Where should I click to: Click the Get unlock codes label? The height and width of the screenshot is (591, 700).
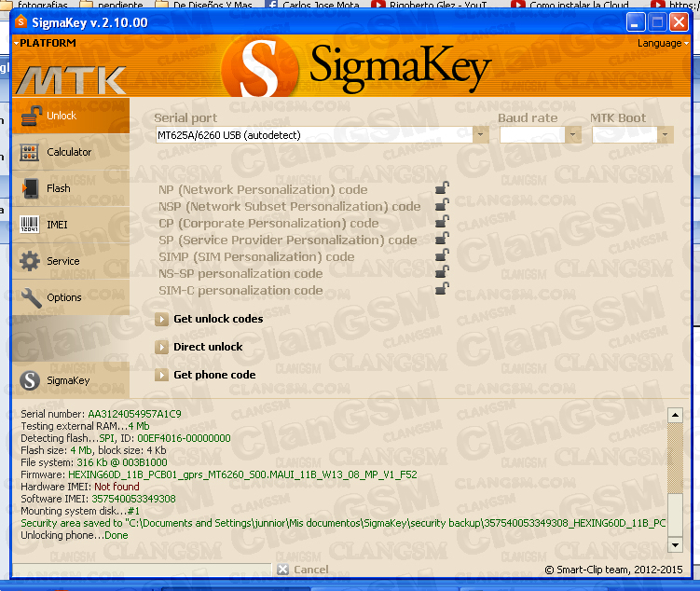click(x=218, y=319)
